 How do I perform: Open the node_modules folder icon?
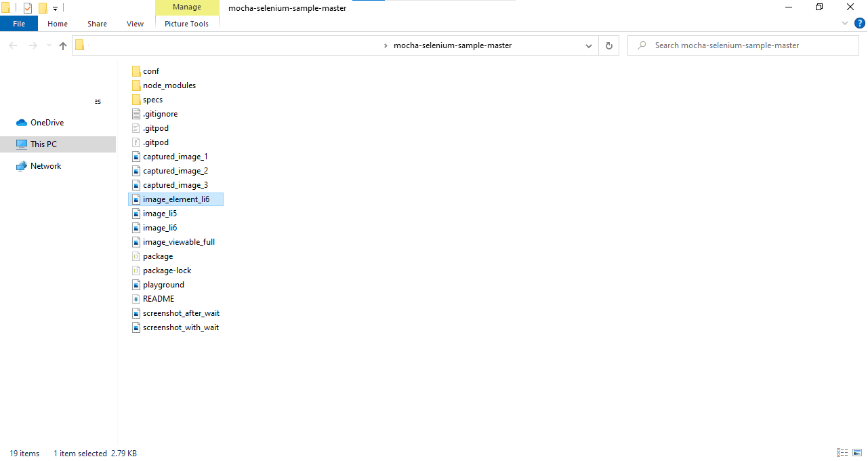coord(136,85)
